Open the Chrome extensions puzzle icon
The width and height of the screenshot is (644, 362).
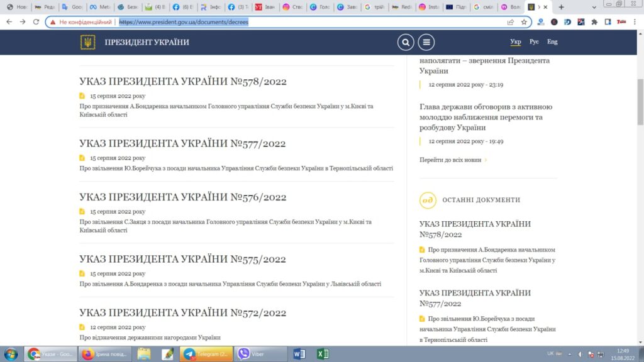pos(594,21)
